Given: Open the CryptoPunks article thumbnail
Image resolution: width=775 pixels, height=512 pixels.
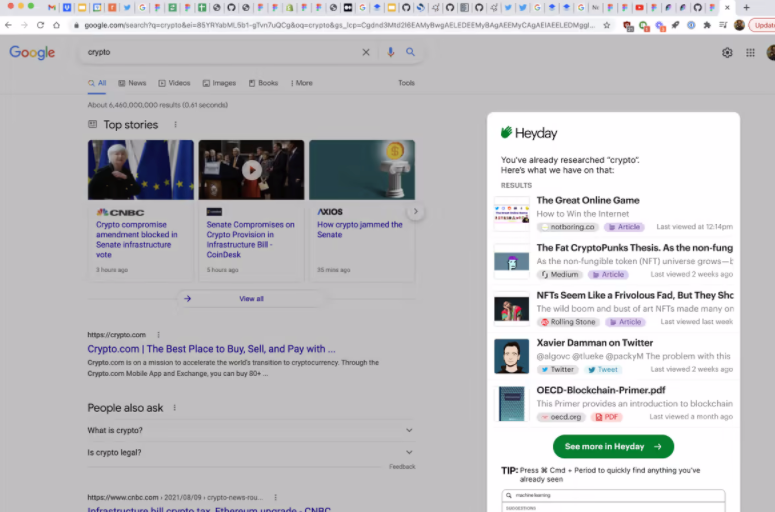Looking at the screenshot, I should (512, 261).
